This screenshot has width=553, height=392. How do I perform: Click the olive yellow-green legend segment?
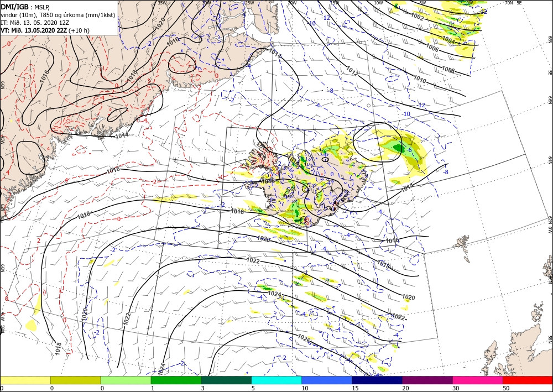point(75,380)
